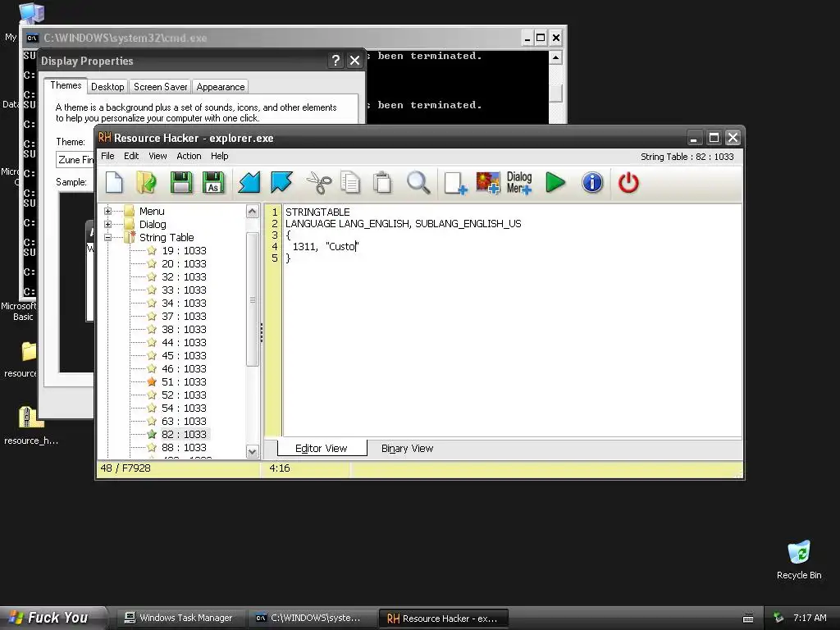The width and height of the screenshot is (840, 630).
Task: Switch to the Editor View tab
Action: (322, 449)
